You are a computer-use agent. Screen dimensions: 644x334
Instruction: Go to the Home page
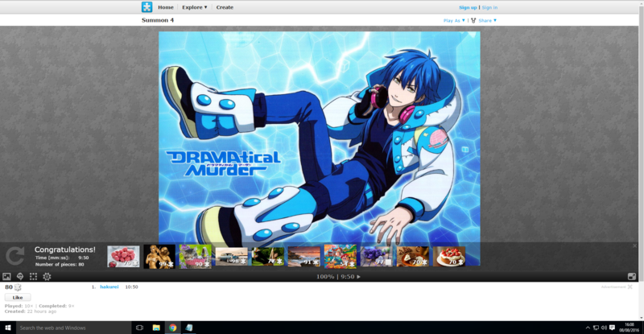tap(166, 7)
